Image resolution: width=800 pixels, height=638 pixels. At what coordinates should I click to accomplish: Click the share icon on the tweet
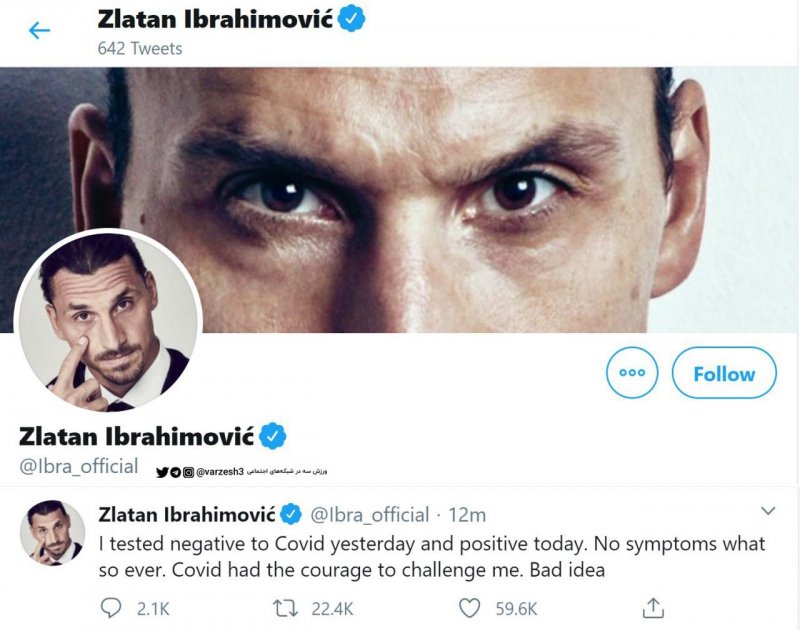[652, 607]
